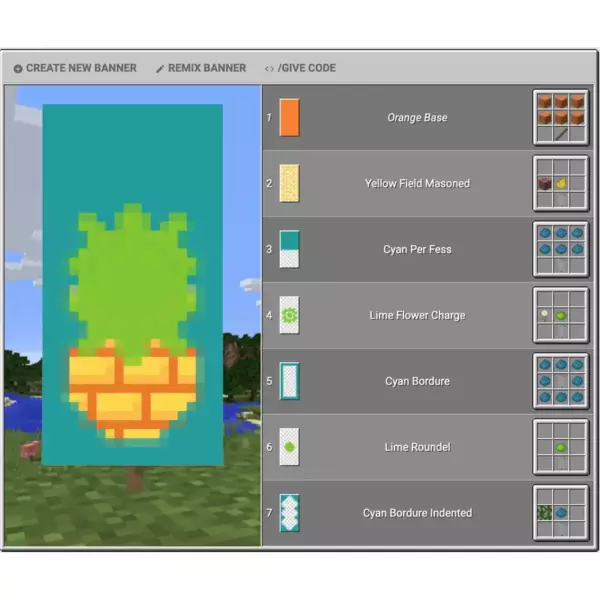Click the pencil icon beside Remix Banner

(x=160, y=69)
